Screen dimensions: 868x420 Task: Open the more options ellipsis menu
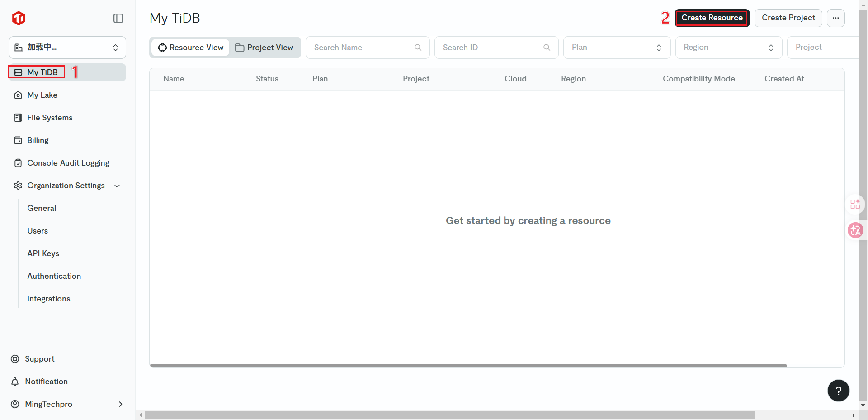pyautogui.click(x=835, y=18)
